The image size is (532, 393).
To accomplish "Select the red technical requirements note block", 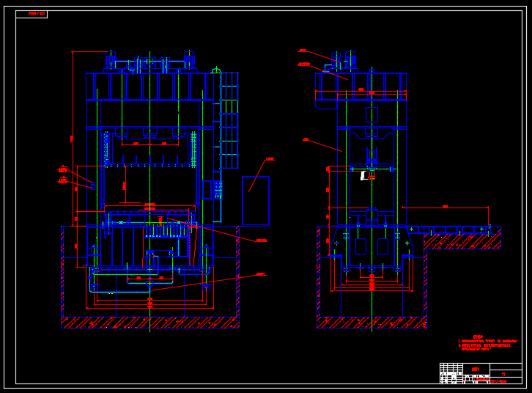I will click(488, 343).
